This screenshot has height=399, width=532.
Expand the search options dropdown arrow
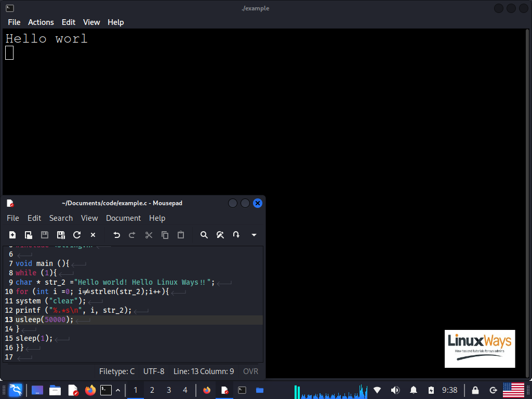click(x=254, y=235)
